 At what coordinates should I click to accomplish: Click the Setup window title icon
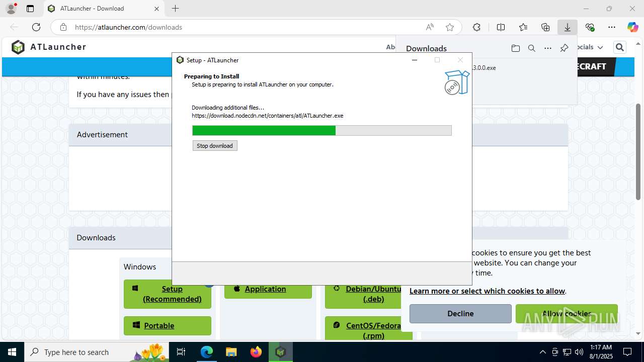(x=180, y=60)
